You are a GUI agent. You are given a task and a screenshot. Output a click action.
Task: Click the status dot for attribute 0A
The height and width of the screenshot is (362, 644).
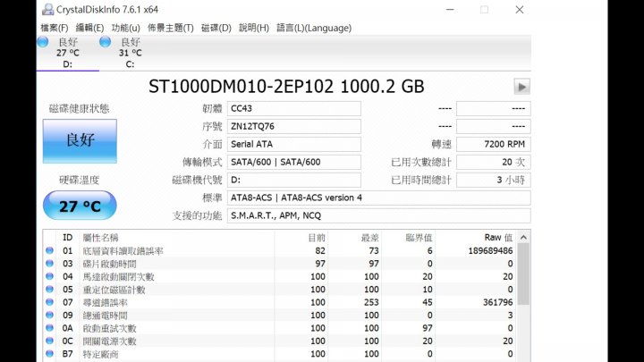tap(50, 328)
